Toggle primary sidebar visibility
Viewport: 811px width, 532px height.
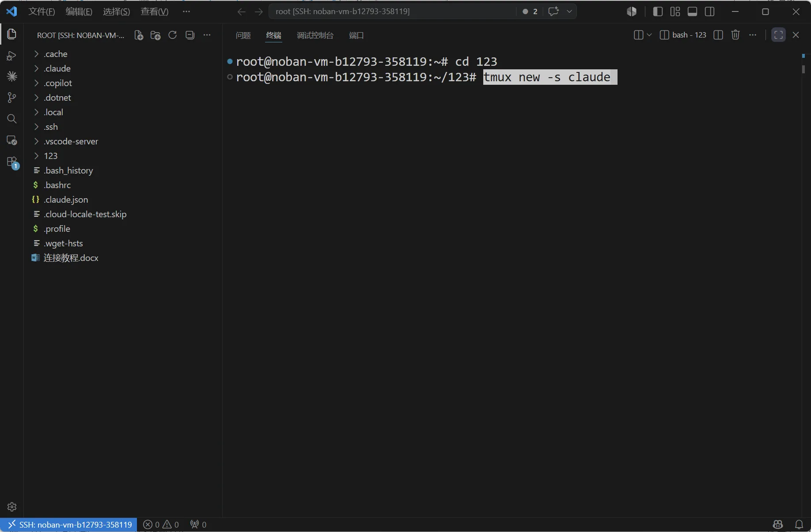[x=658, y=11]
